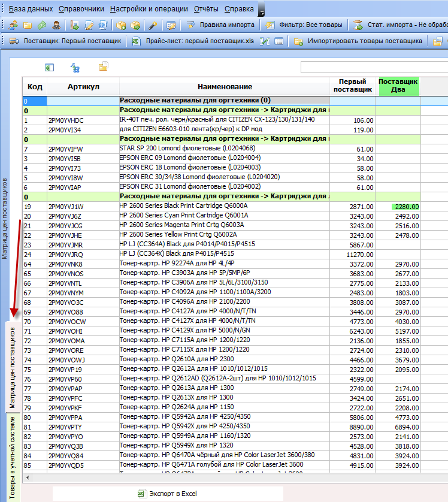
Task: Open the 'Настройки и операции' menu
Action: [x=149, y=9]
